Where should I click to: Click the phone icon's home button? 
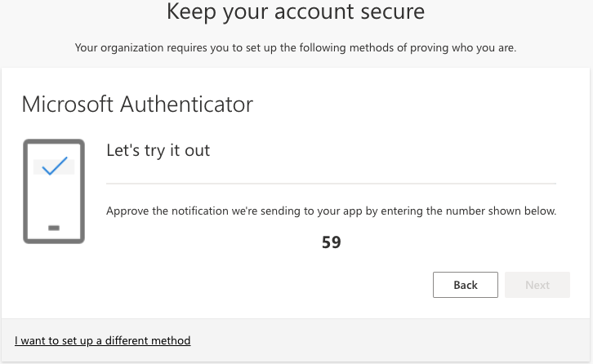tap(54, 227)
